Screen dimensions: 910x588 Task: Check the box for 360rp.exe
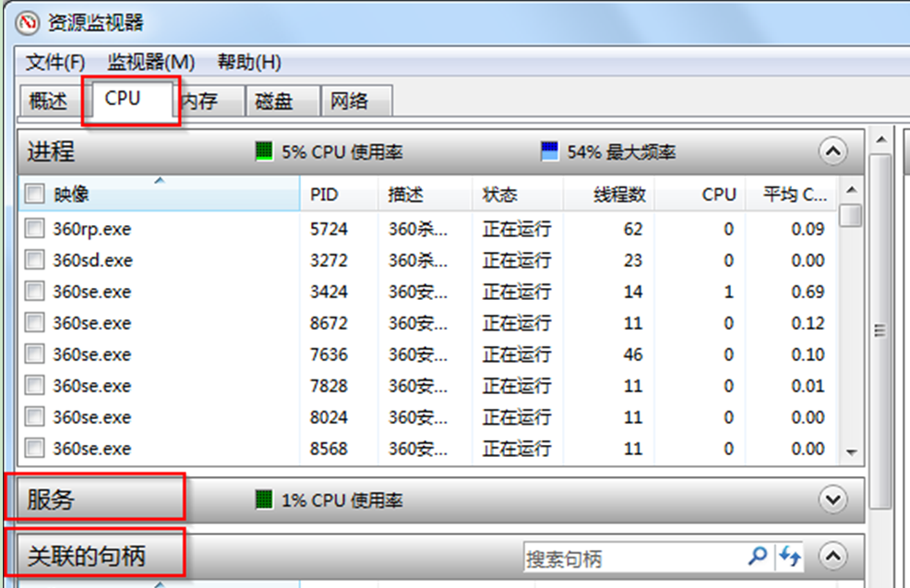(x=35, y=228)
